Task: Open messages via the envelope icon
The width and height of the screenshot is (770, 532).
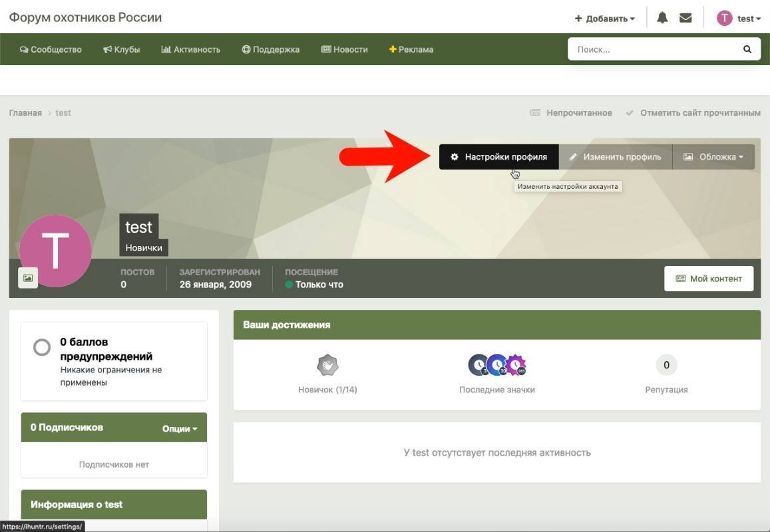Action: coord(685,18)
